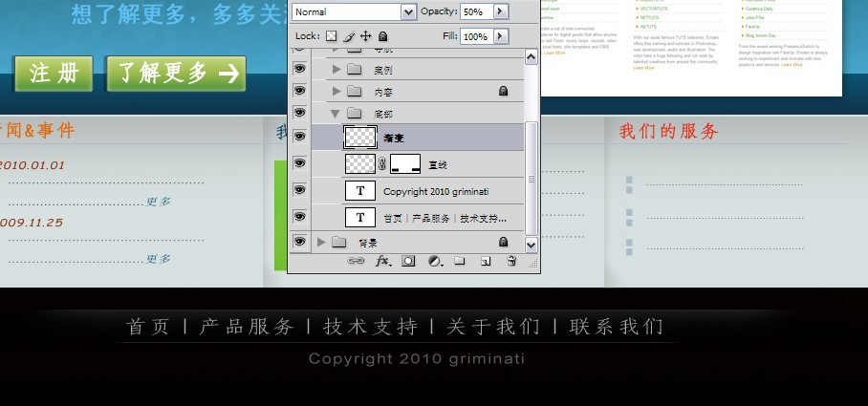This screenshot has width=868, height=406.
Task: Create a new layer
Action: pos(486,261)
